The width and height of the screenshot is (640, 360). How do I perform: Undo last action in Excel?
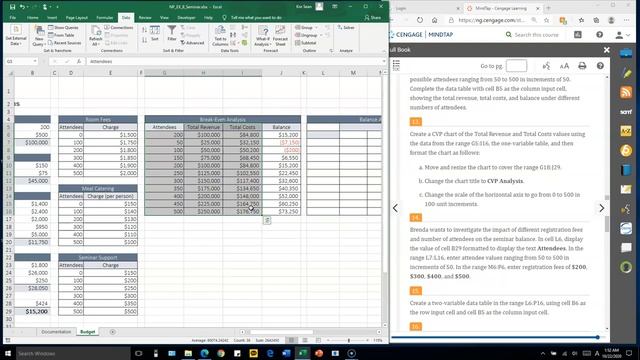22,7
